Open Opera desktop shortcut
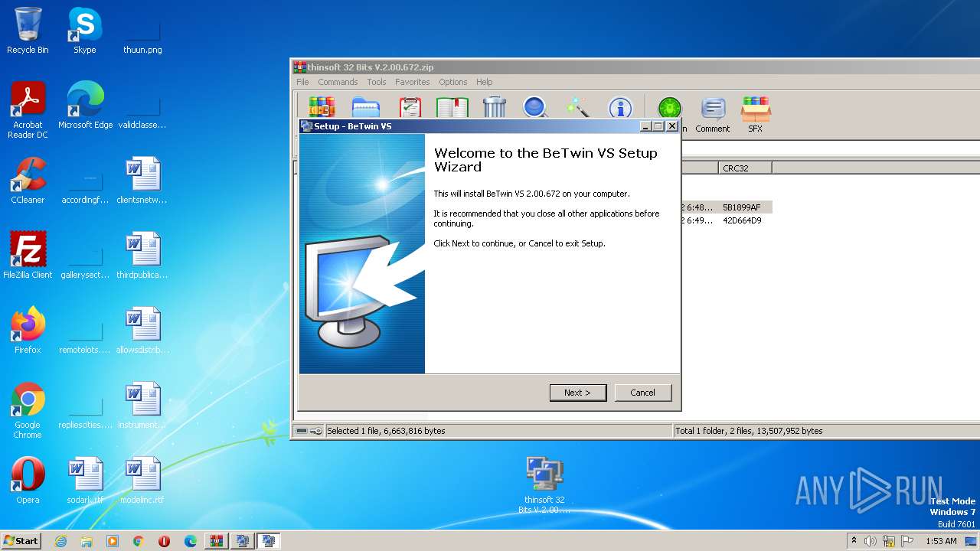Screen dimensions: 980x551 coord(28,481)
